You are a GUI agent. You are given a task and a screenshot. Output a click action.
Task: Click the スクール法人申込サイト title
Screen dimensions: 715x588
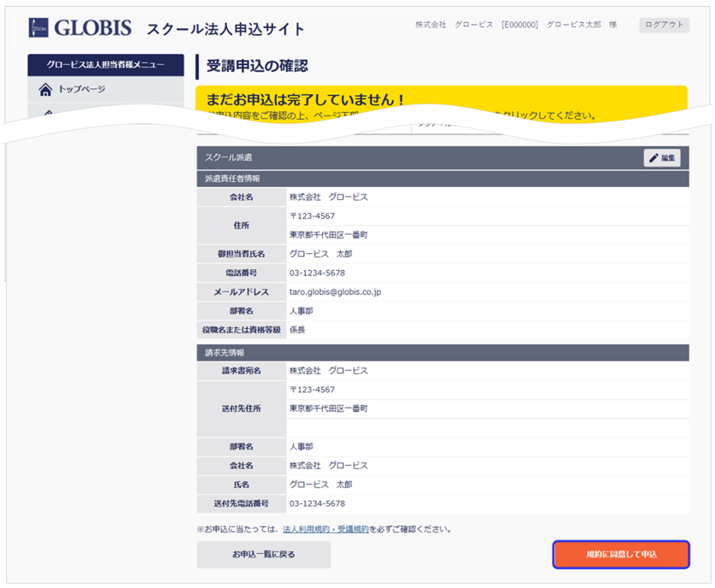tap(225, 29)
